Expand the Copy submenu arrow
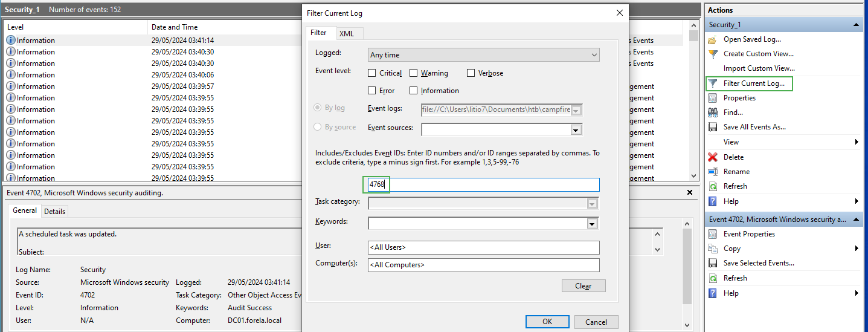 857,249
